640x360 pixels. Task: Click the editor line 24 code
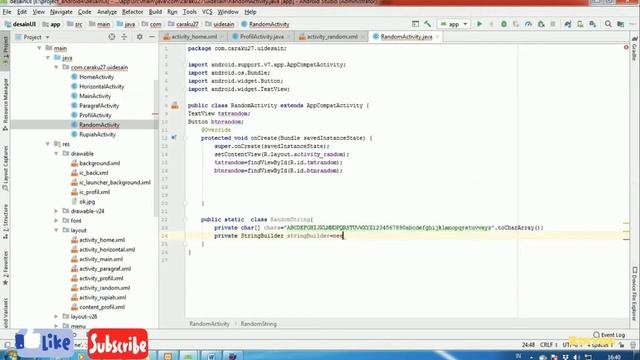coord(279,236)
